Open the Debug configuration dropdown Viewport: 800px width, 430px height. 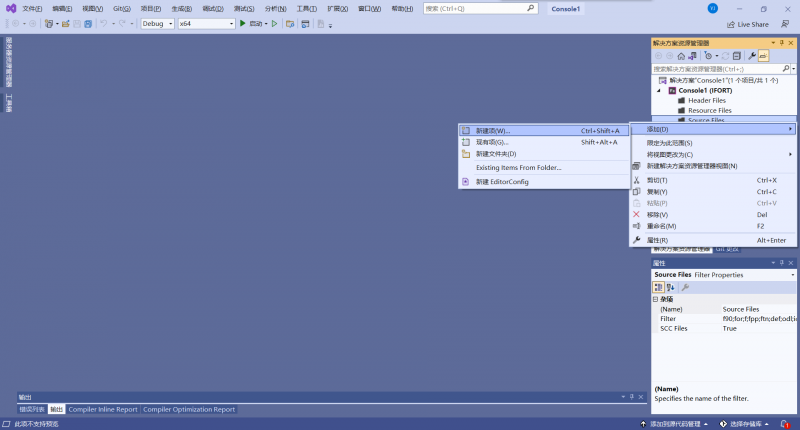point(155,23)
